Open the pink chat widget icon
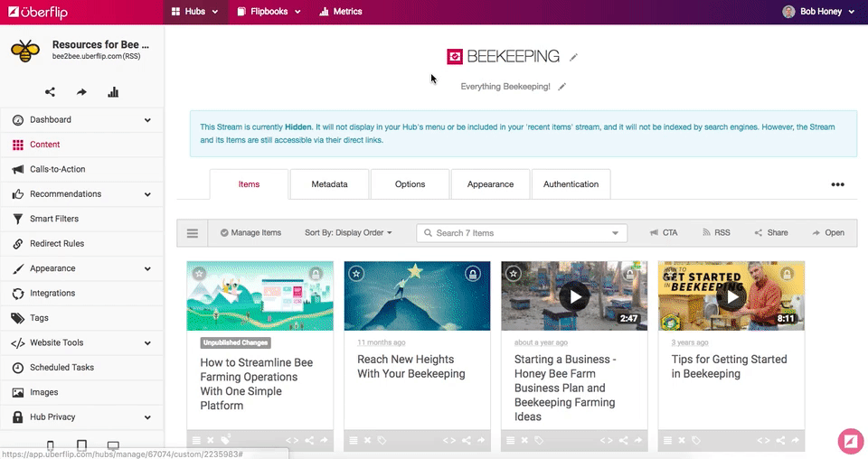This screenshot has height=459, width=868. click(x=851, y=441)
